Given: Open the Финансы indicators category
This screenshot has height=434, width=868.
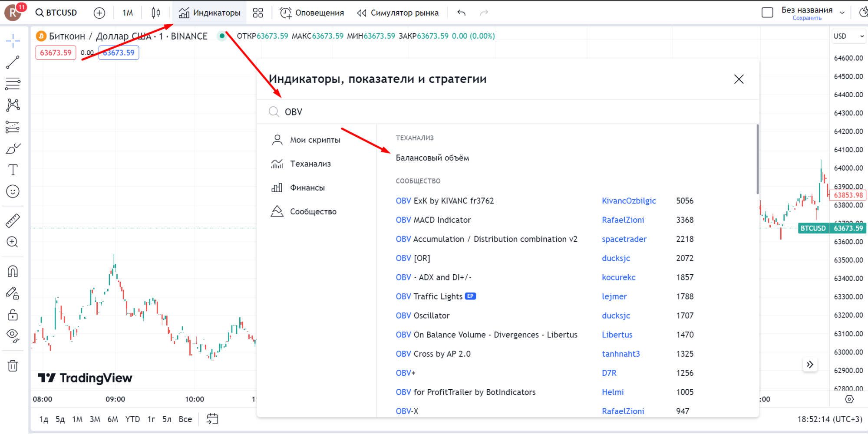Looking at the screenshot, I should (x=307, y=187).
